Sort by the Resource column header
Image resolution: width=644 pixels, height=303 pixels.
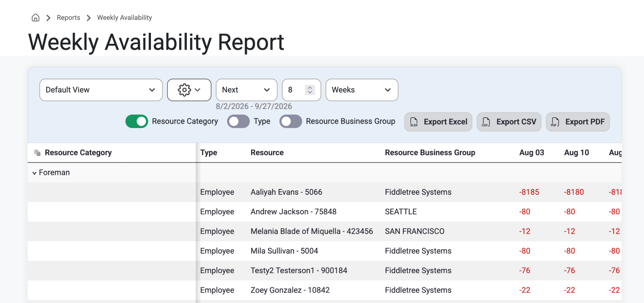coord(267,153)
